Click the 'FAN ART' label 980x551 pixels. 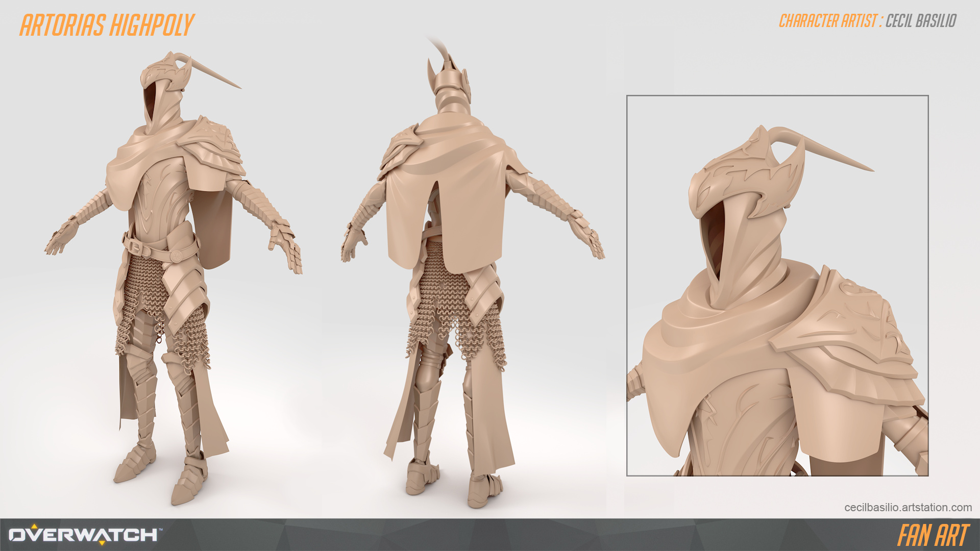[x=933, y=535]
